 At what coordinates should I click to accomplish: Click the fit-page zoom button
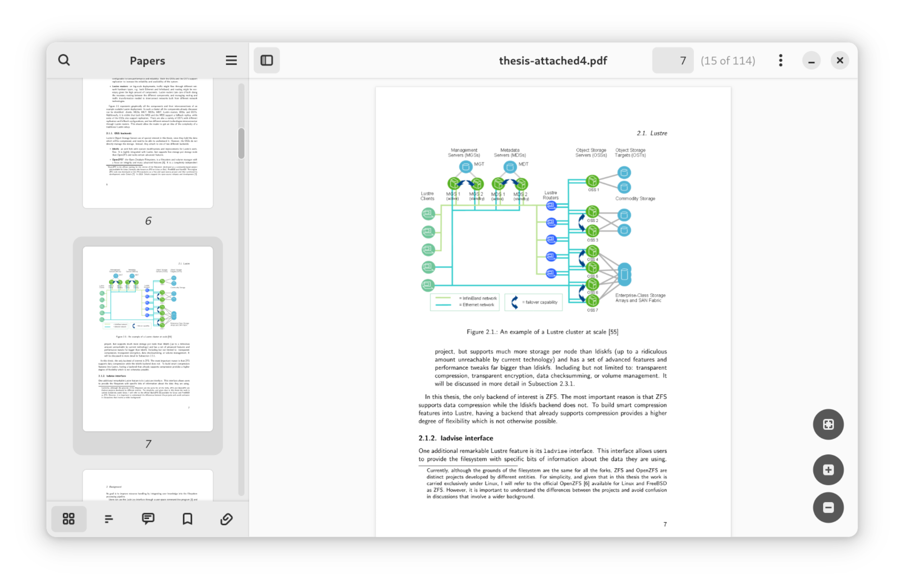click(828, 424)
